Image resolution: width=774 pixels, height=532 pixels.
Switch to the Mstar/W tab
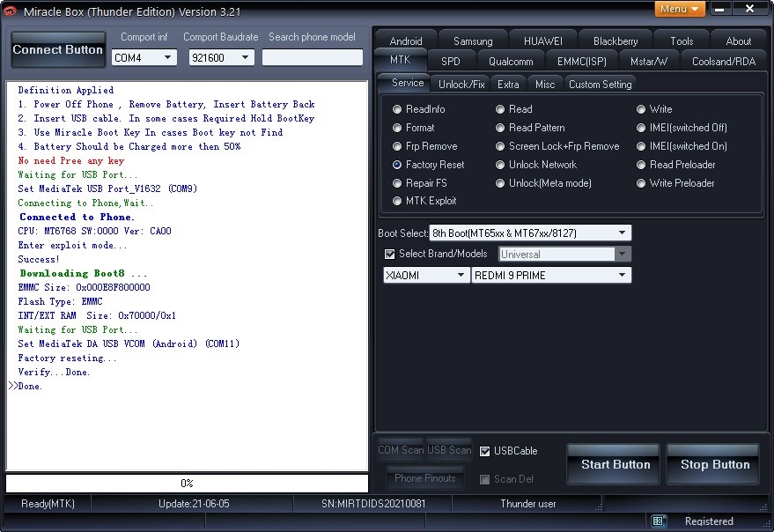[x=649, y=62]
